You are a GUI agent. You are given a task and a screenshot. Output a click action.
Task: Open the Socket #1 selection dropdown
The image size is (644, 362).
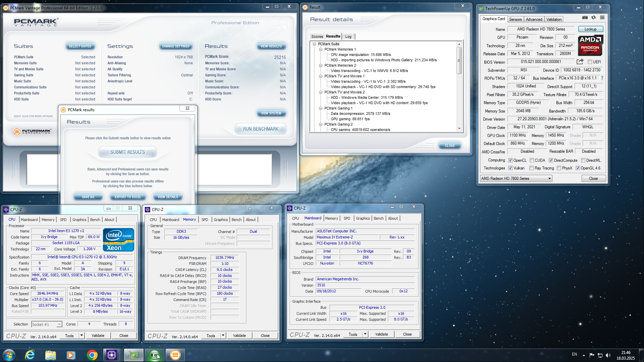tap(47, 324)
